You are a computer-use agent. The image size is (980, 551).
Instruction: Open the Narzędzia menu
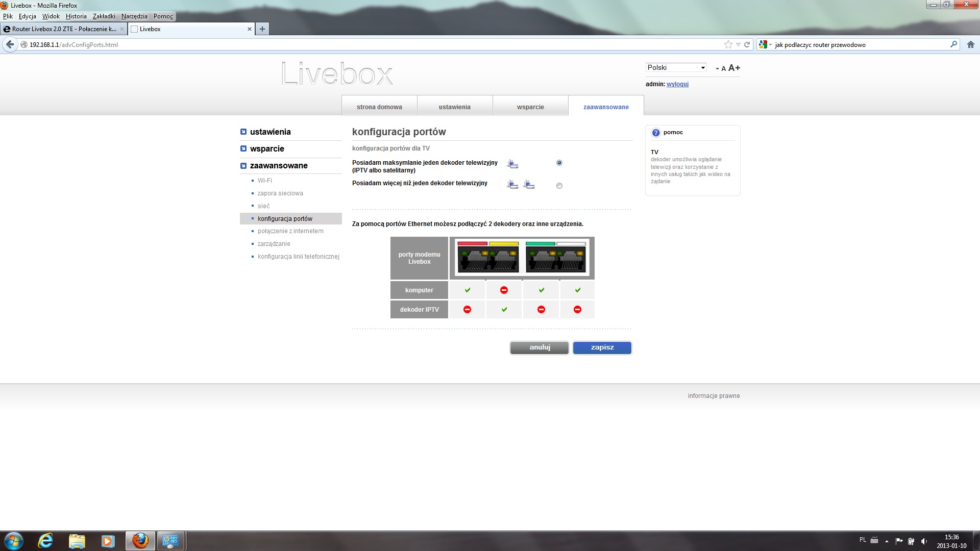coord(134,16)
